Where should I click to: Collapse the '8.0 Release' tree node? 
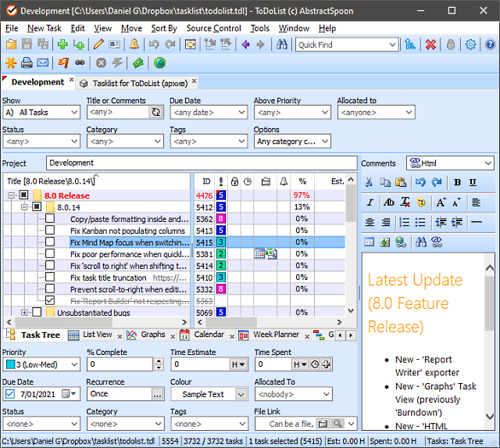pos(12,195)
